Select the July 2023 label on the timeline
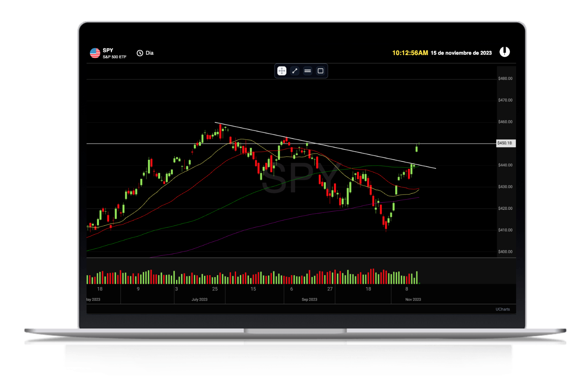This screenshot has height=392, width=585. click(199, 299)
